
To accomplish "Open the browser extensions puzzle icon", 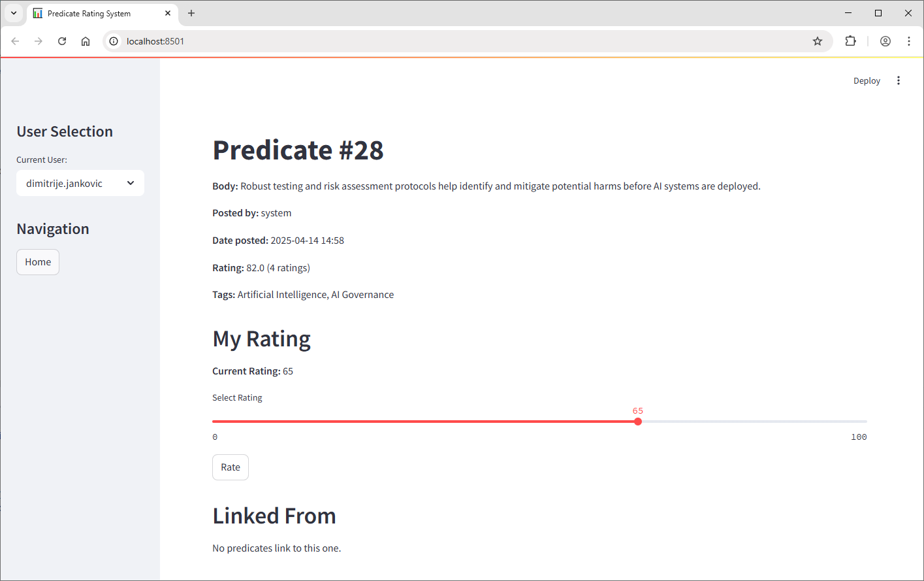I will (850, 41).
